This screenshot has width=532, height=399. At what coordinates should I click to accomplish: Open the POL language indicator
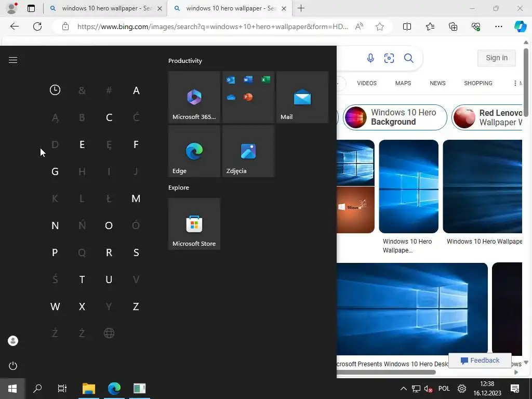coord(444,389)
